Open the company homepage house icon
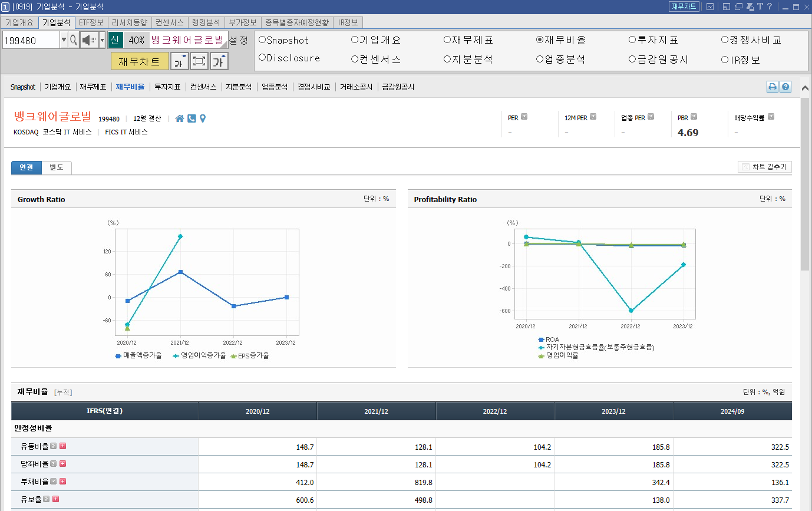 tap(180, 118)
